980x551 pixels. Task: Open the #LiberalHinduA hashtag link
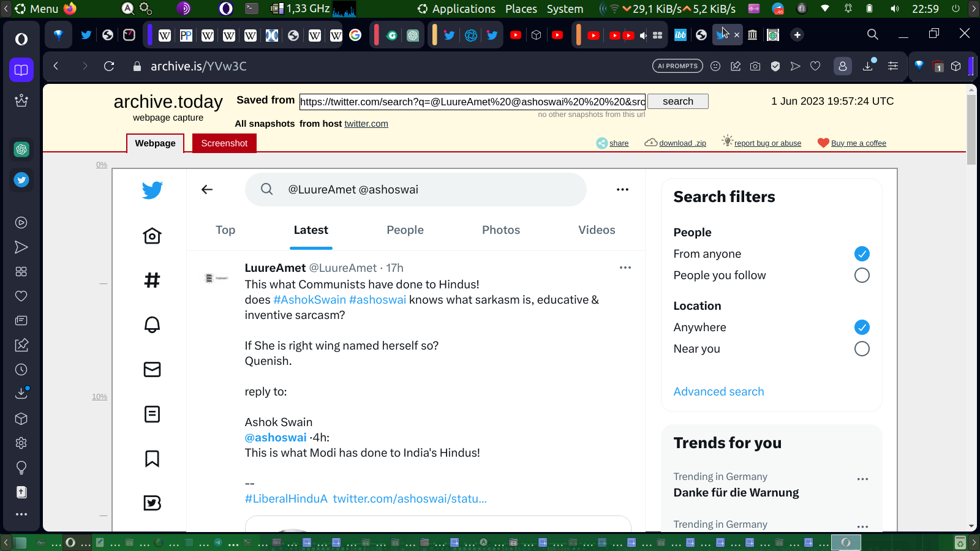point(286,499)
